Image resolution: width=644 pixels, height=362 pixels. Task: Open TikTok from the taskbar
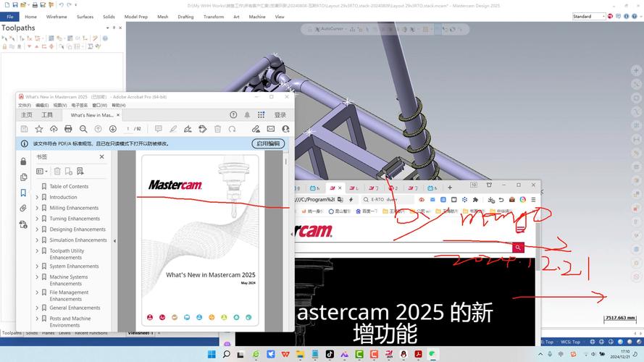pos(330,354)
